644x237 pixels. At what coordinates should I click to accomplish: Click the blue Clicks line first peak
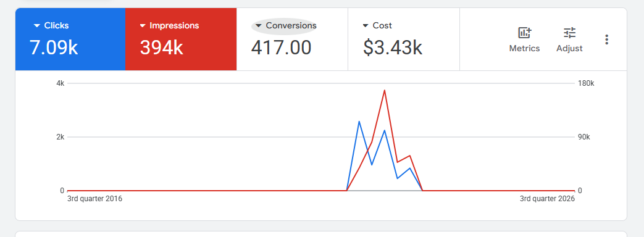click(359, 122)
